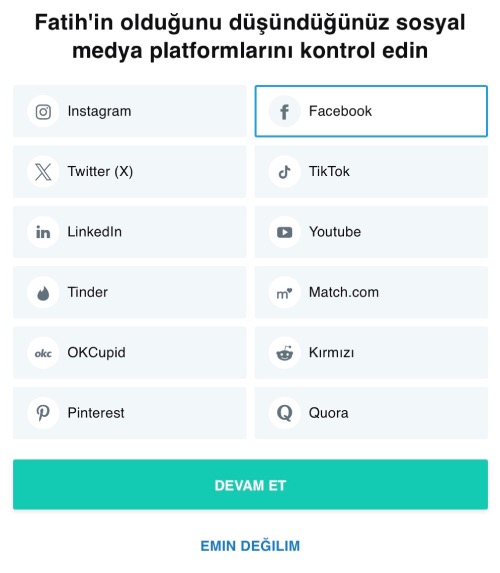Click the LinkedIn in logo icon
This screenshot has width=500, height=573.
click(43, 232)
